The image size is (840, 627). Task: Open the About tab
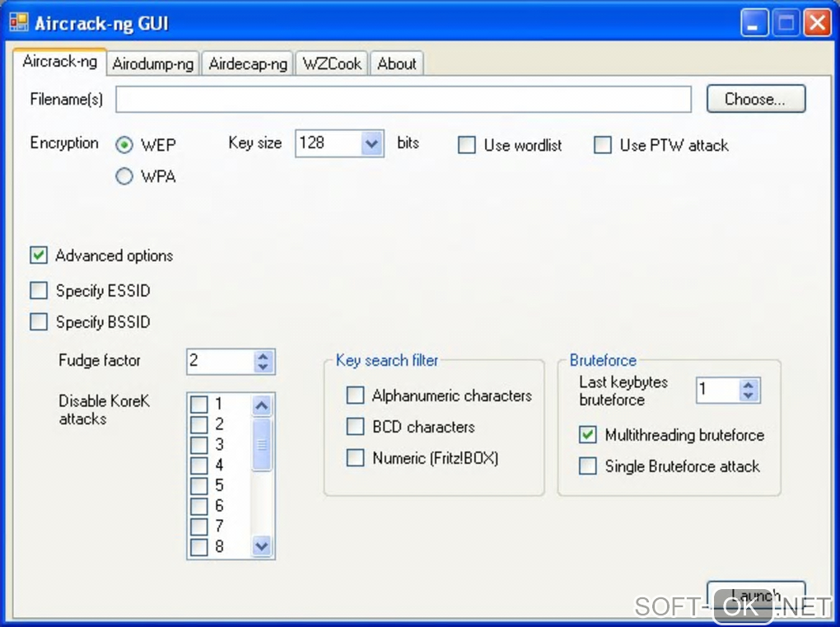[x=396, y=63]
